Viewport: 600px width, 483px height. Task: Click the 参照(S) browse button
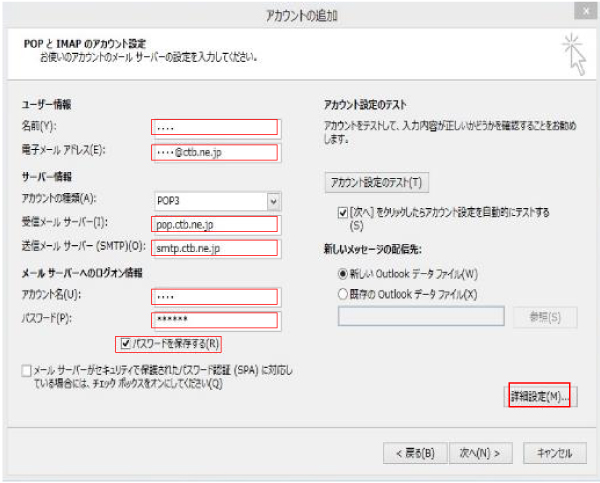(545, 317)
